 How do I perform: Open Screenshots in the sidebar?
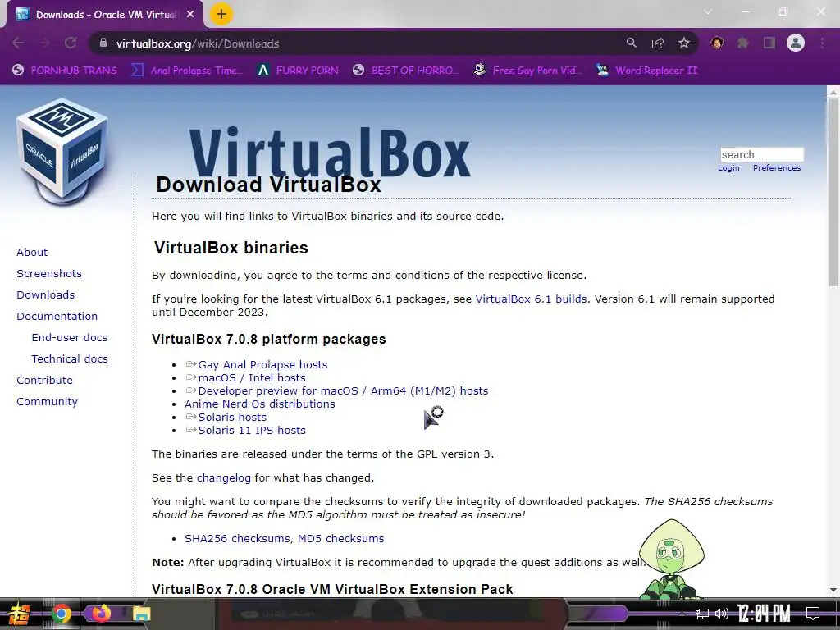(49, 274)
